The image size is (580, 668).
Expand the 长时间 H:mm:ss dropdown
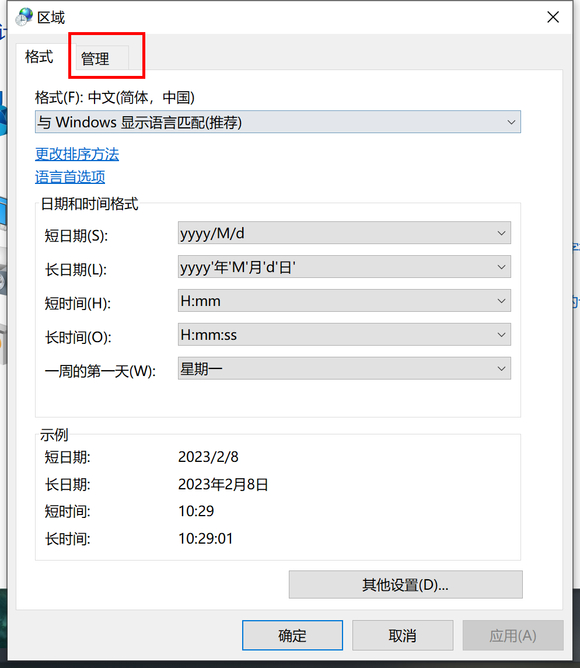(344, 335)
